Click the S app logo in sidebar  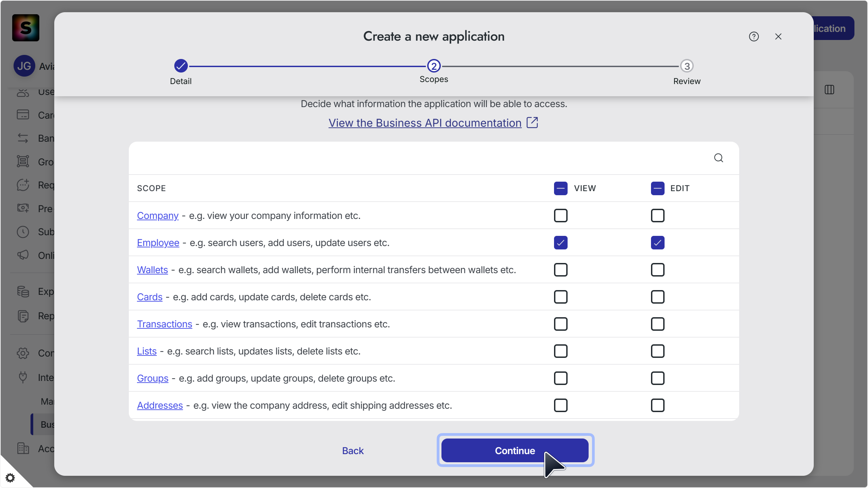pyautogui.click(x=26, y=28)
